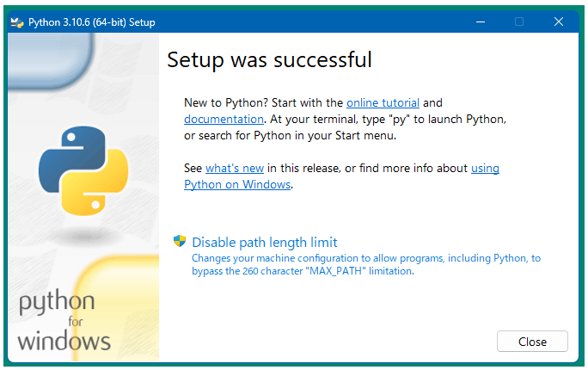The width and height of the screenshot is (588, 370).
Task: Minimize the Python Setup window
Action: (478, 22)
